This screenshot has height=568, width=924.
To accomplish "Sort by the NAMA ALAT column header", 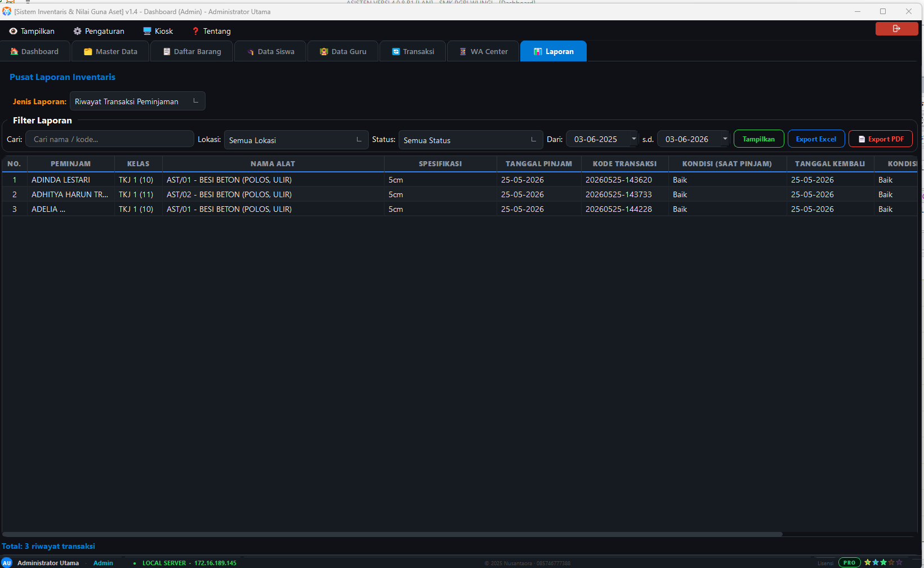I will pyautogui.click(x=273, y=164).
